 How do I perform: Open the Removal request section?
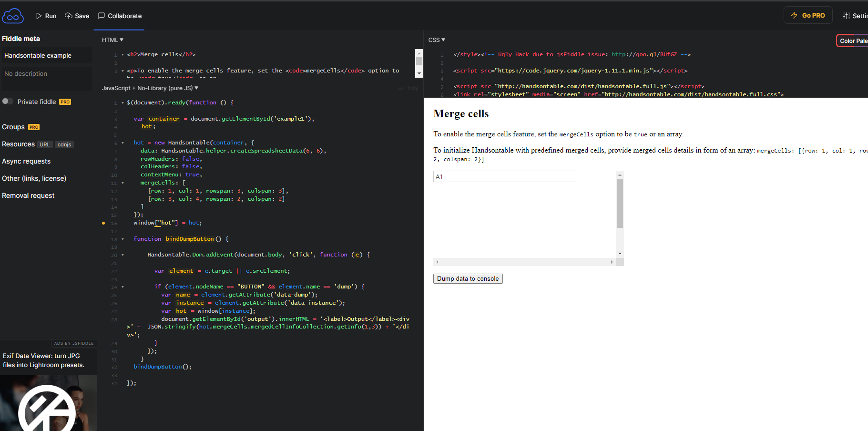28,195
